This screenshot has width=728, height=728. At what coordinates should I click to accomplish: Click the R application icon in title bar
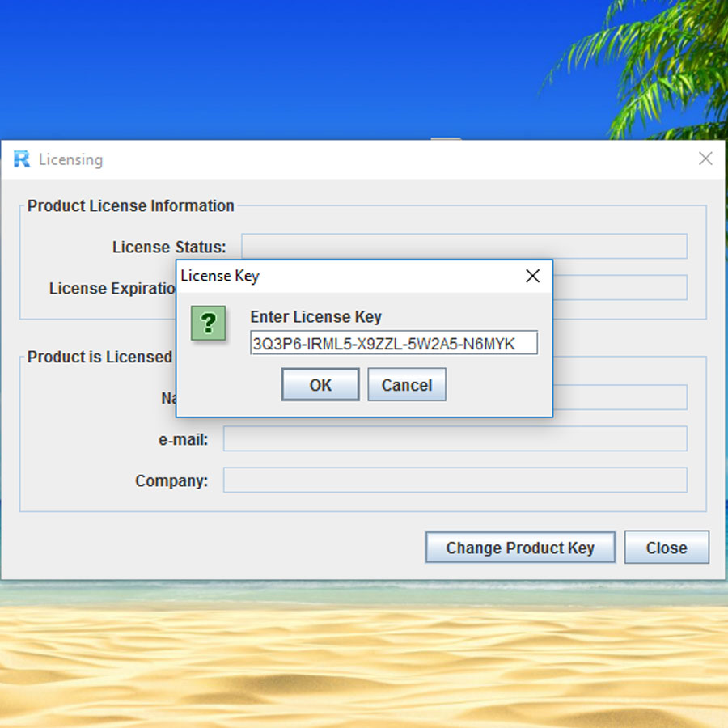coord(22,159)
